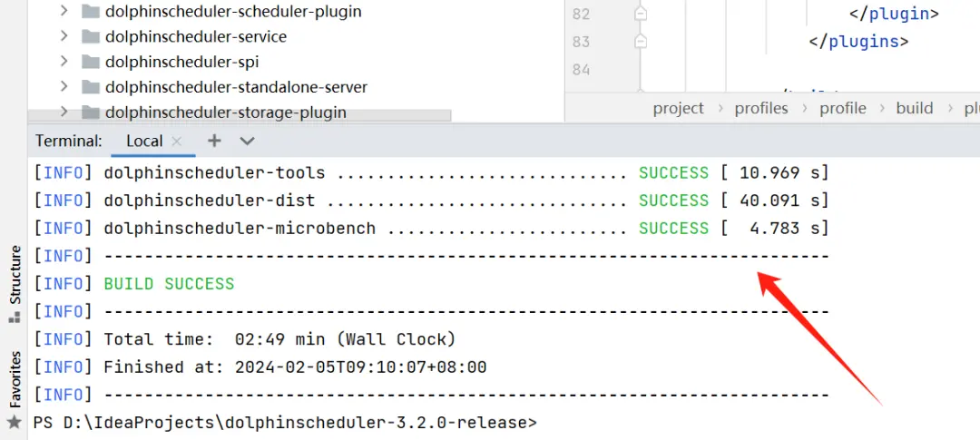Navigate to the 'build' breadcrumb

click(x=914, y=108)
